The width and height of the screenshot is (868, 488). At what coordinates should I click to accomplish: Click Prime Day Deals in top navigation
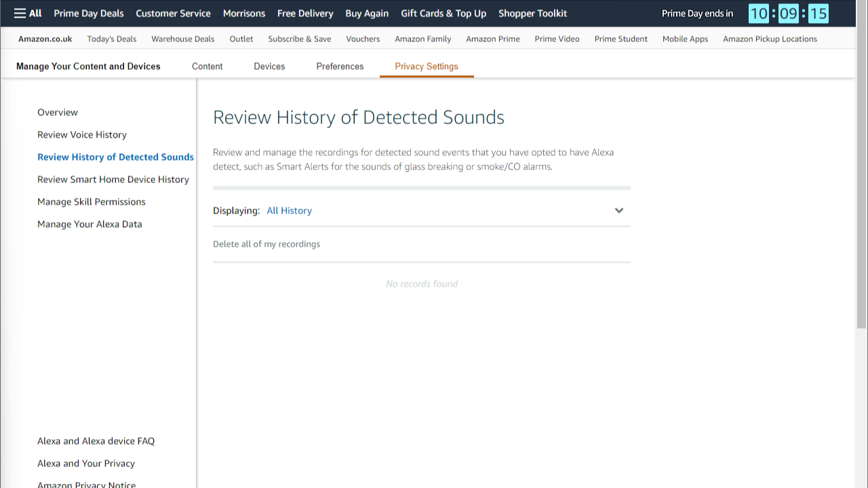(89, 14)
